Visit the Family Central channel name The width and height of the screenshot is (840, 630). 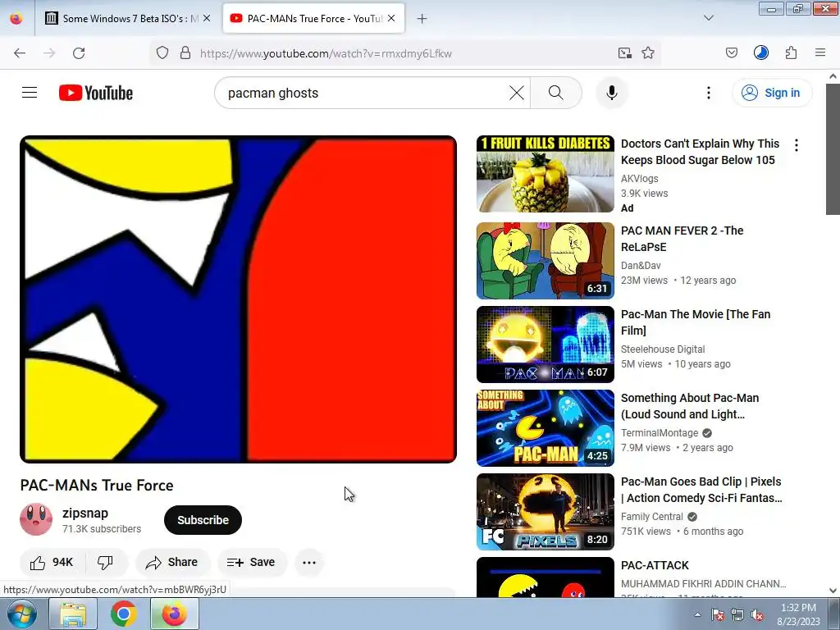click(651, 517)
